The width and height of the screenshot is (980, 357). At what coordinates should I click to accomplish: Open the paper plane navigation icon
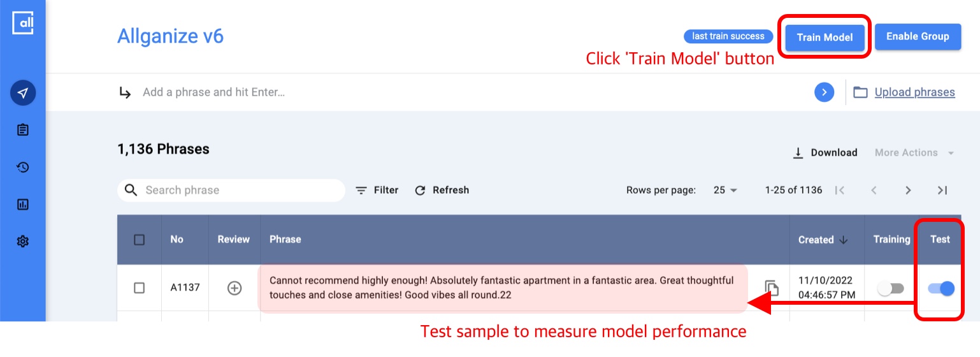[23, 93]
